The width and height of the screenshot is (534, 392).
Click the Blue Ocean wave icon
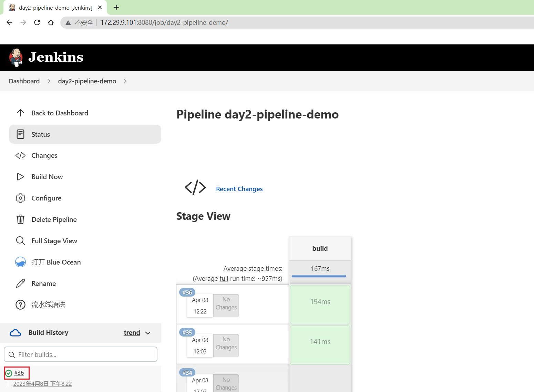(x=20, y=262)
